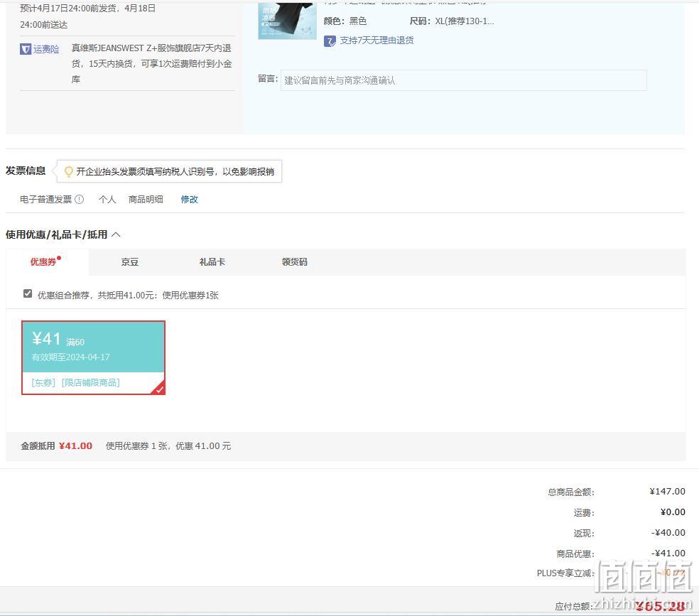Click the 修改 invoice link

[190, 199]
